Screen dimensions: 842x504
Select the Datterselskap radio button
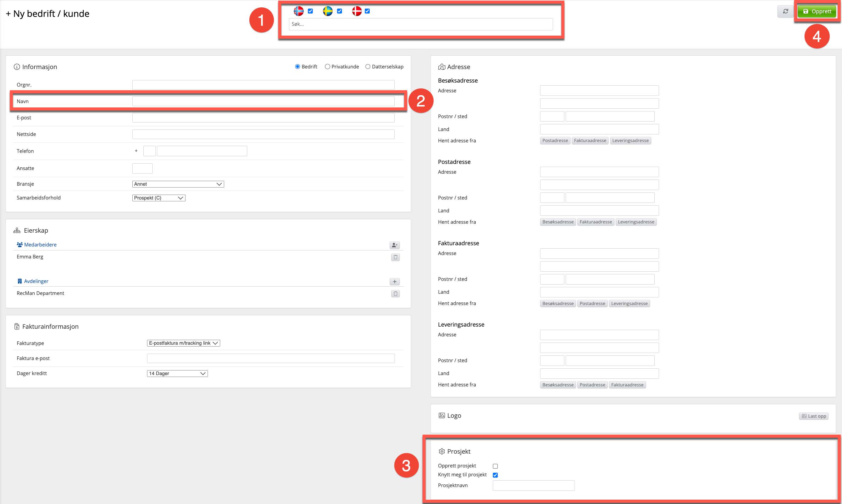pyautogui.click(x=368, y=67)
